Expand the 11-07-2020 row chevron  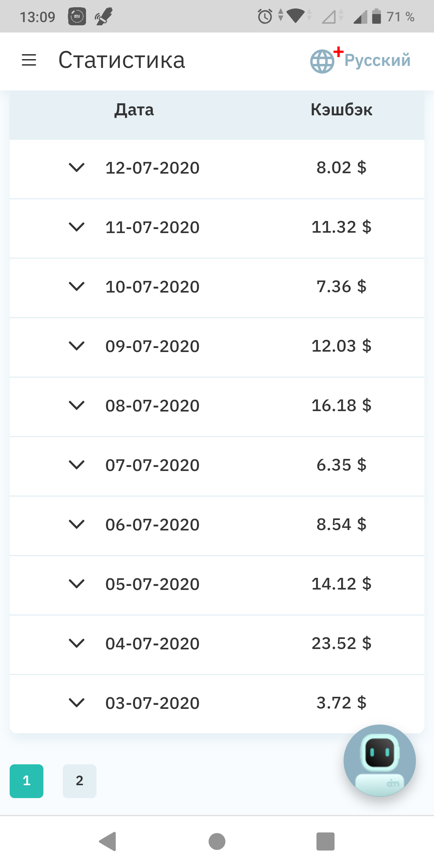pyautogui.click(x=76, y=227)
